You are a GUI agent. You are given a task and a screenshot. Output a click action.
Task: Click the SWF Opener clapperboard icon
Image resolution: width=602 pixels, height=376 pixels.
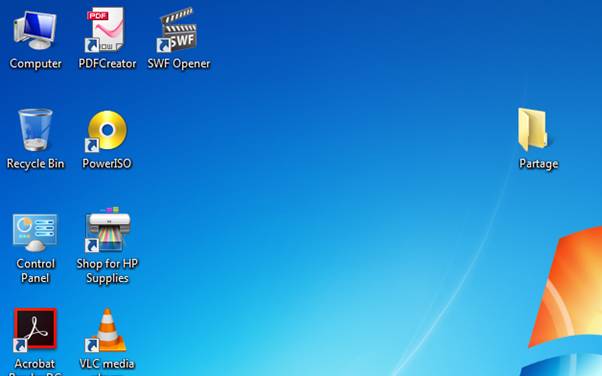point(177,30)
